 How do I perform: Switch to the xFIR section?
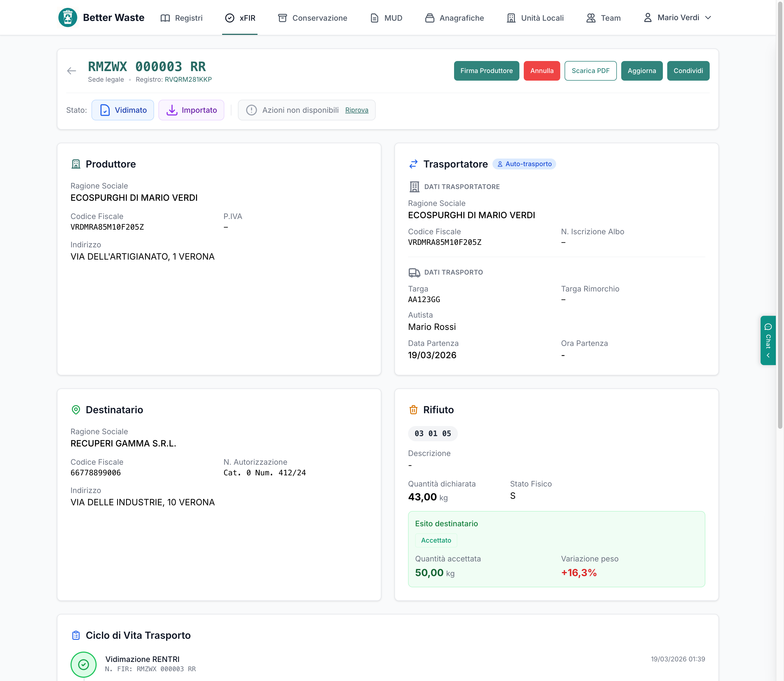(240, 18)
